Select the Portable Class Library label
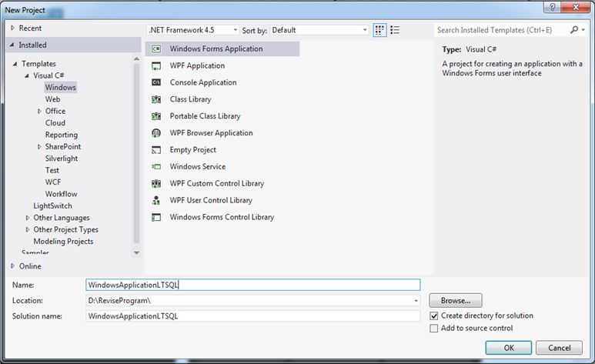 [x=206, y=116]
